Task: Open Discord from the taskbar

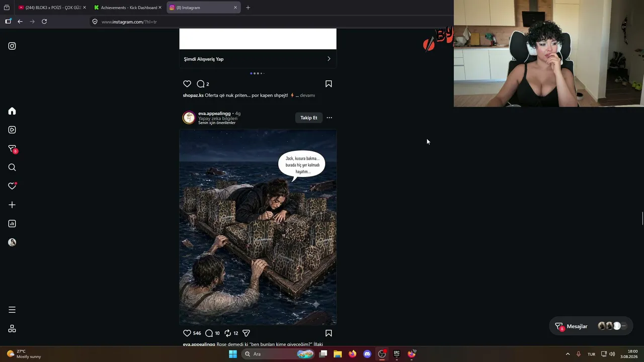Action: coord(367,354)
